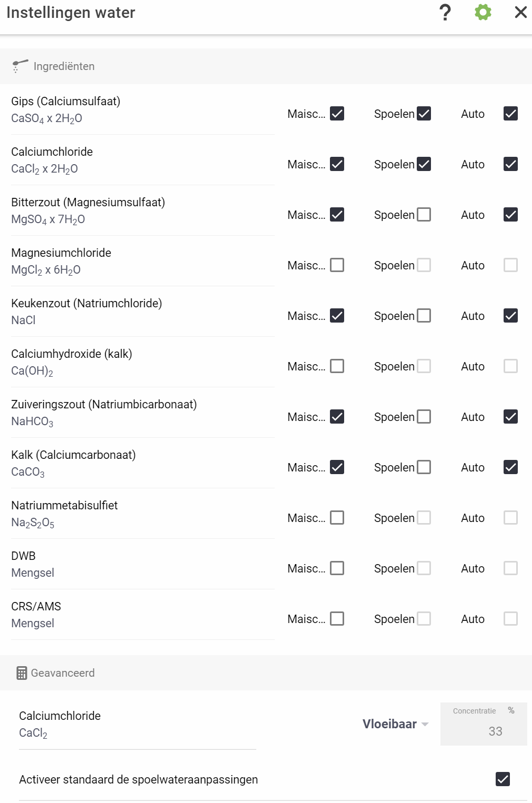The image size is (532, 803).
Task: Click the Geavanceerd calculator icon
Action: [22, 673]
